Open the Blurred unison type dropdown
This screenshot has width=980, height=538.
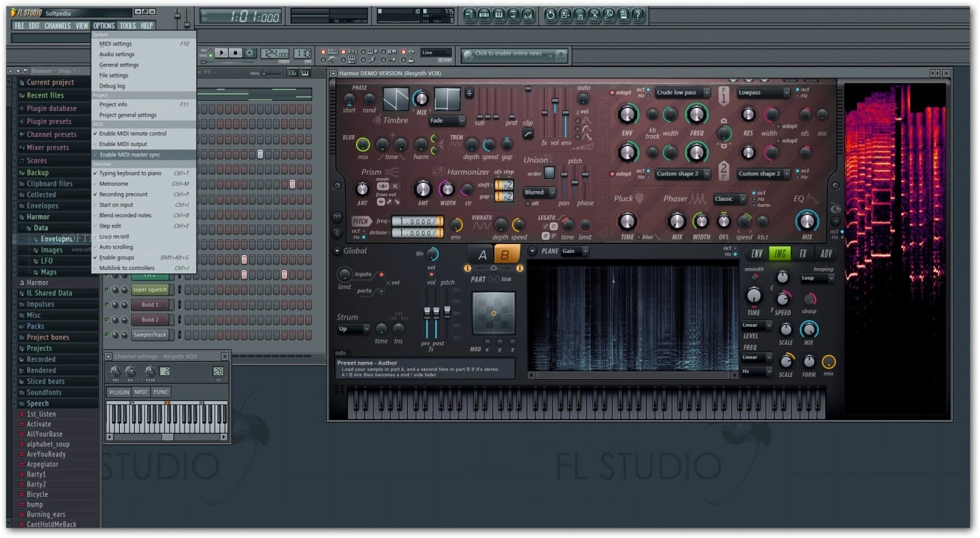click(x=540, y=193)
